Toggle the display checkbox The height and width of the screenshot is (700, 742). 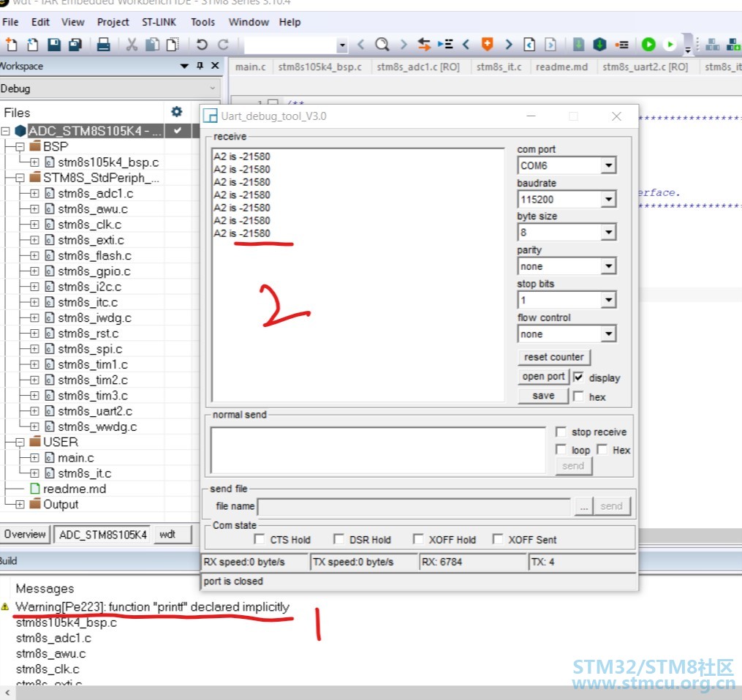point(578,377)
